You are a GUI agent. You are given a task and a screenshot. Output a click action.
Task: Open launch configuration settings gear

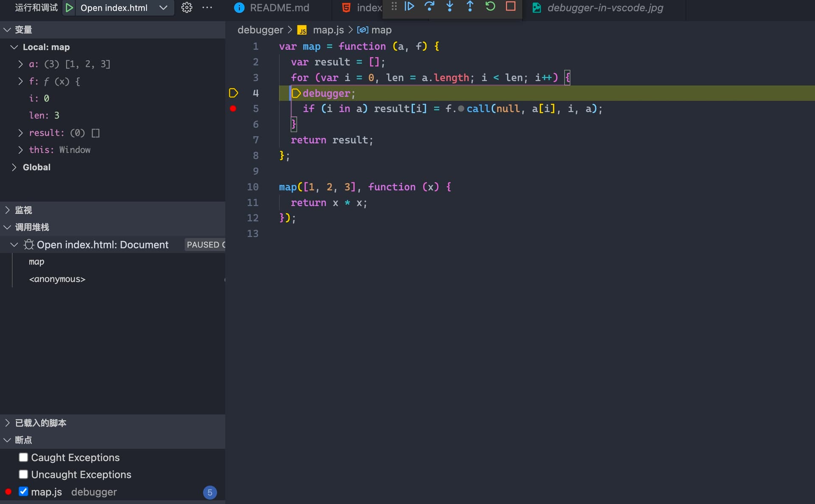186,7
